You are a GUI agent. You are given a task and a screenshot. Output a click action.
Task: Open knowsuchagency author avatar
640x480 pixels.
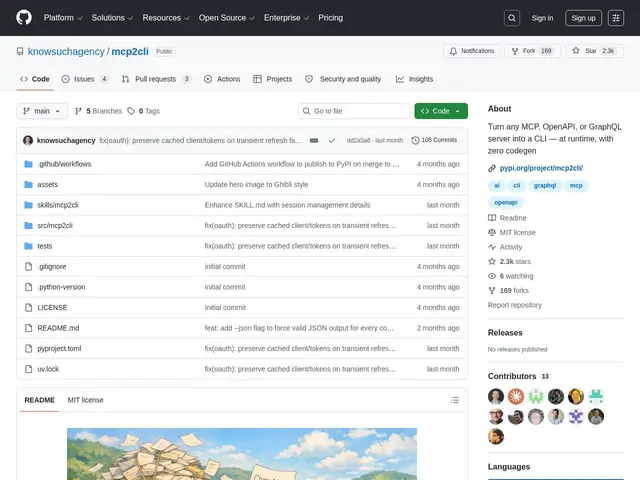click(28, 140)
